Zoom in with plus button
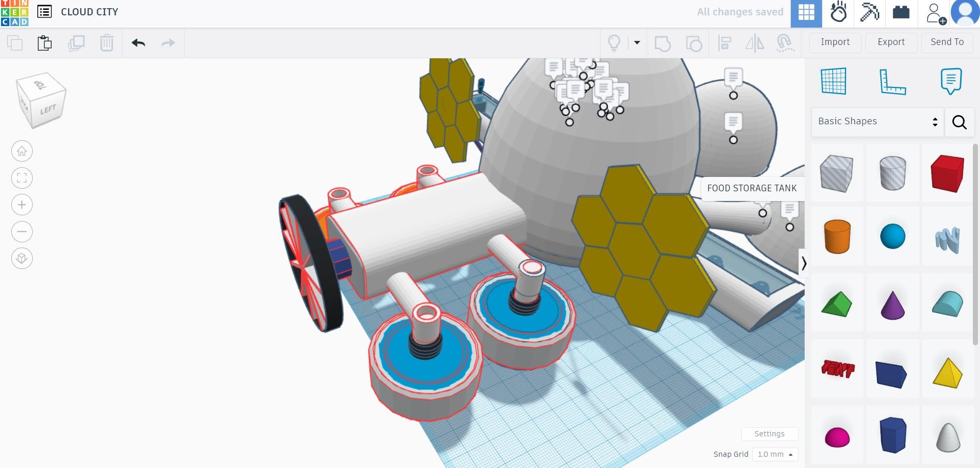 22,205
